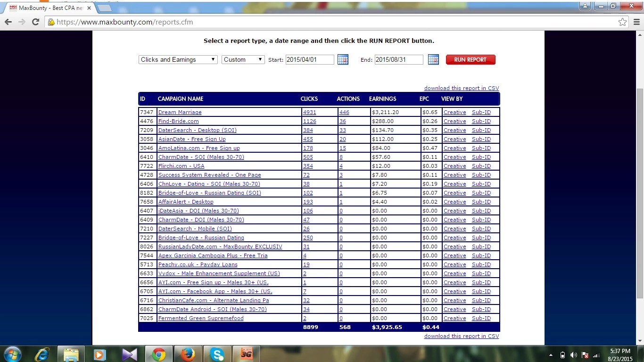This screenshot has width=644, height=362.
Task: Click the RUN REPORT button
Action: [471, 60]
